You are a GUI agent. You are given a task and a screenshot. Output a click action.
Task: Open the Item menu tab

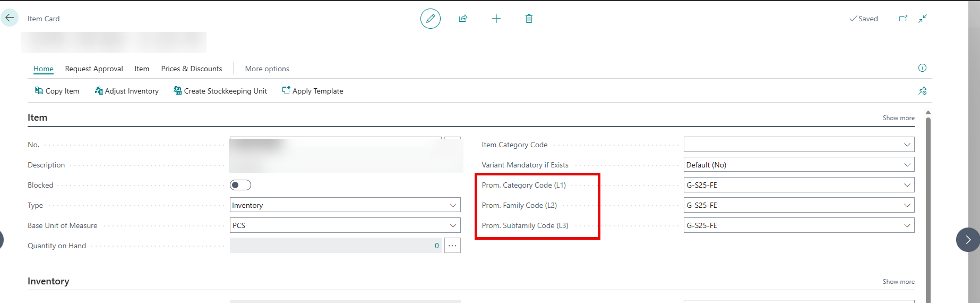click(x=142, y=69)
